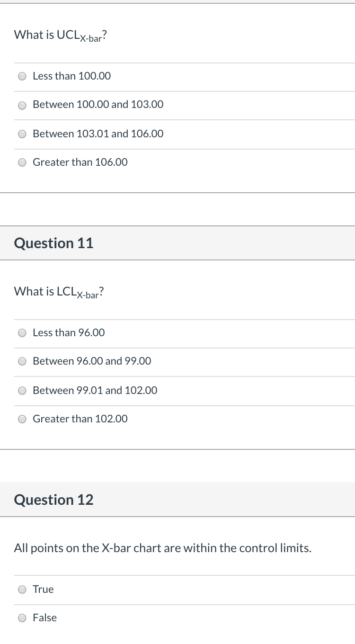
Task: Select 'Between 103.01 and 106.00' for UCL question
Action: [x=22, y=134]
